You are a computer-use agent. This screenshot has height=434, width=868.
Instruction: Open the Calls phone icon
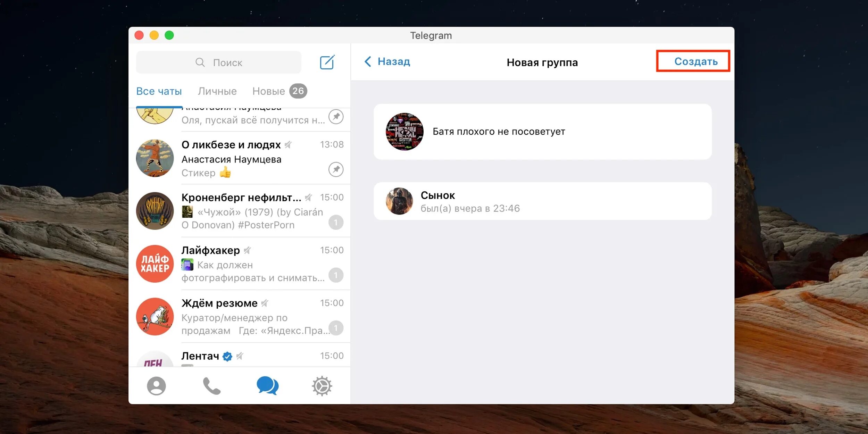(211, 386)
